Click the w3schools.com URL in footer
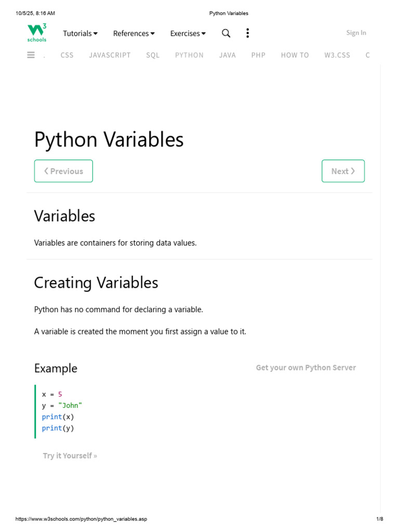Image resolution: width=399 pixels, height=532 pixels. pos(81,519)
